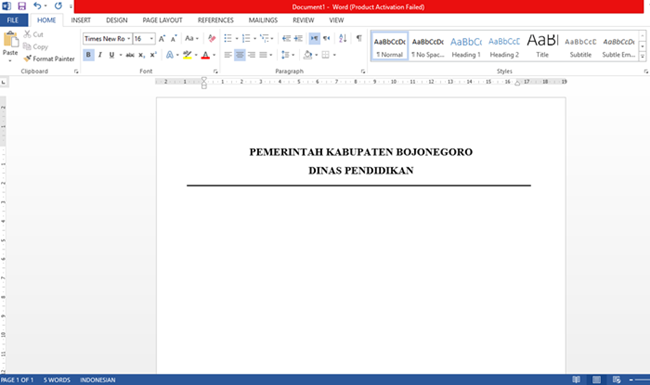
Task: Apply right-to-left text direction
Action: click(x=327, y=39)
